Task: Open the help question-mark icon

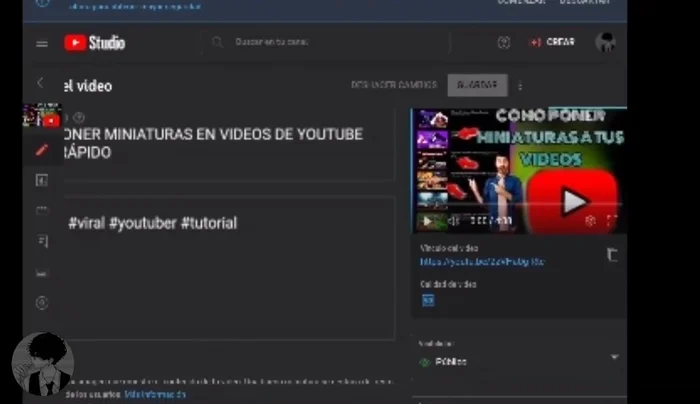Action: coord(504,42)
